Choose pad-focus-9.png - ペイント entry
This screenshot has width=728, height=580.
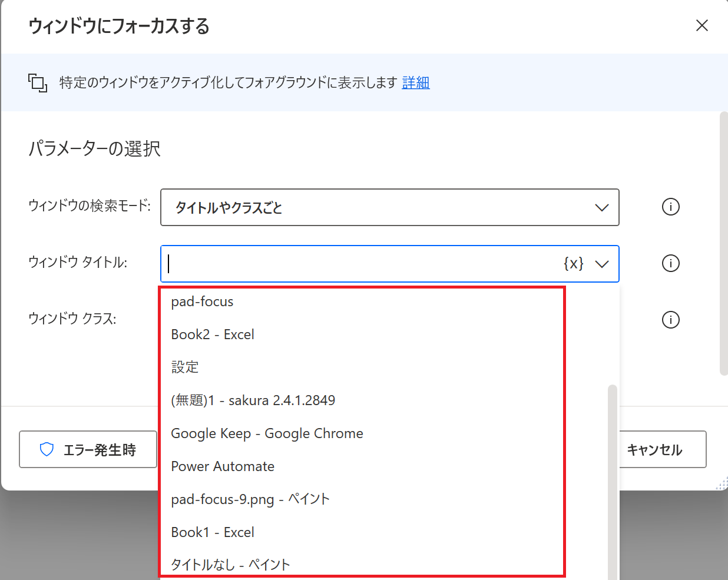(250, 499)
